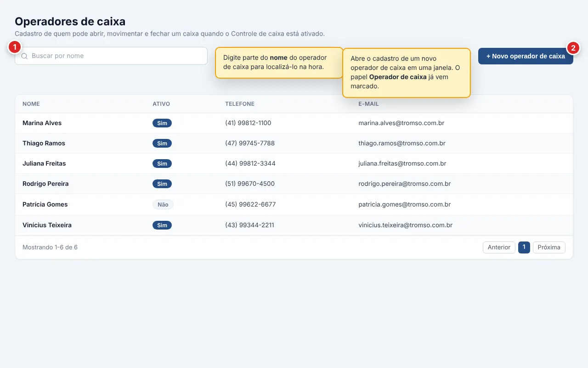Click the TELEFONE column header
588x368 pixels.
click(x=240, y=104)
